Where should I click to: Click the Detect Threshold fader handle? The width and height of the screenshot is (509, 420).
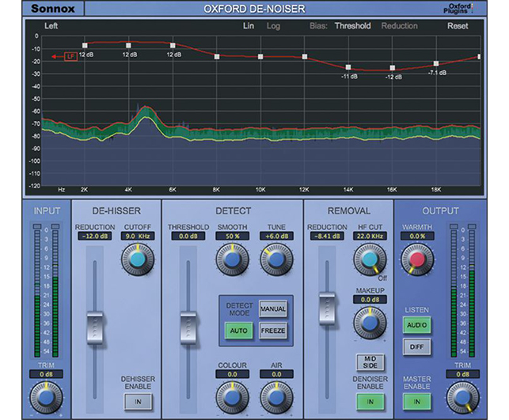188,328
